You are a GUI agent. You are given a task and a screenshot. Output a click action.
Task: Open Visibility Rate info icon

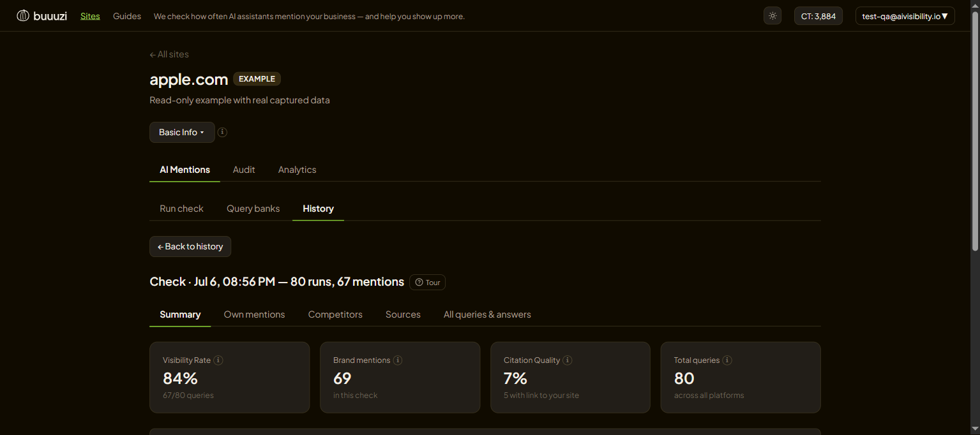(218, 360)
